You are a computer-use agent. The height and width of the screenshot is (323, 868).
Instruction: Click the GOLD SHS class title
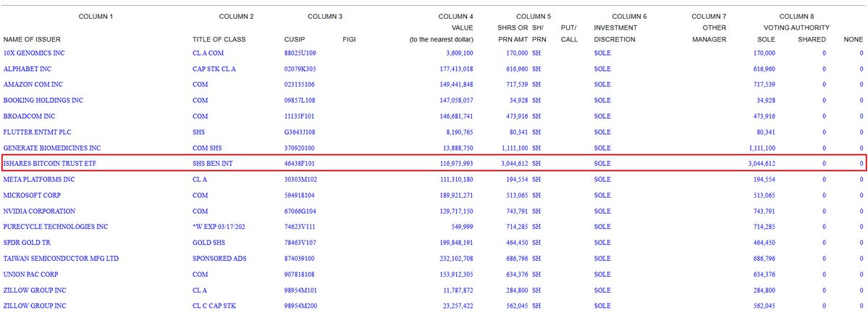pos(208,243)
